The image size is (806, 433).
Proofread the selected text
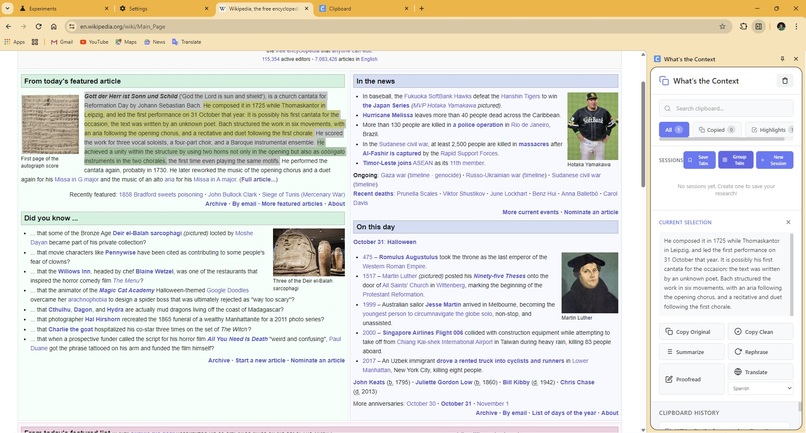(691, 379)
